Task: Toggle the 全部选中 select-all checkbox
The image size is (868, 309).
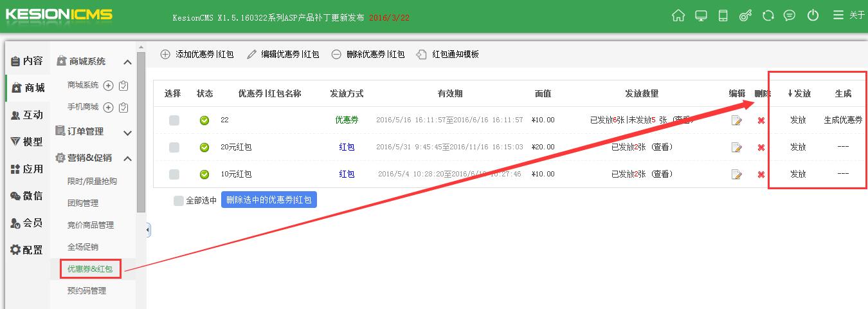Action: click(x=179, y=201)
